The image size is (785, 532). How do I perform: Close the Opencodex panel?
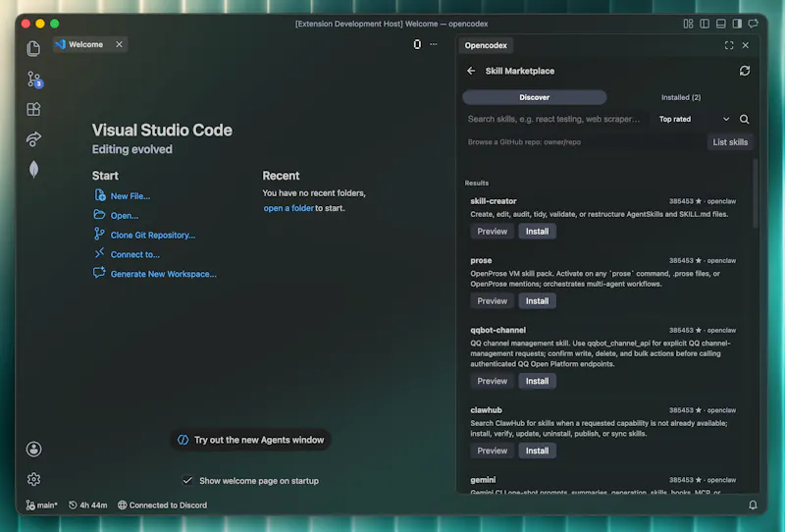click(x=746, y=45)
